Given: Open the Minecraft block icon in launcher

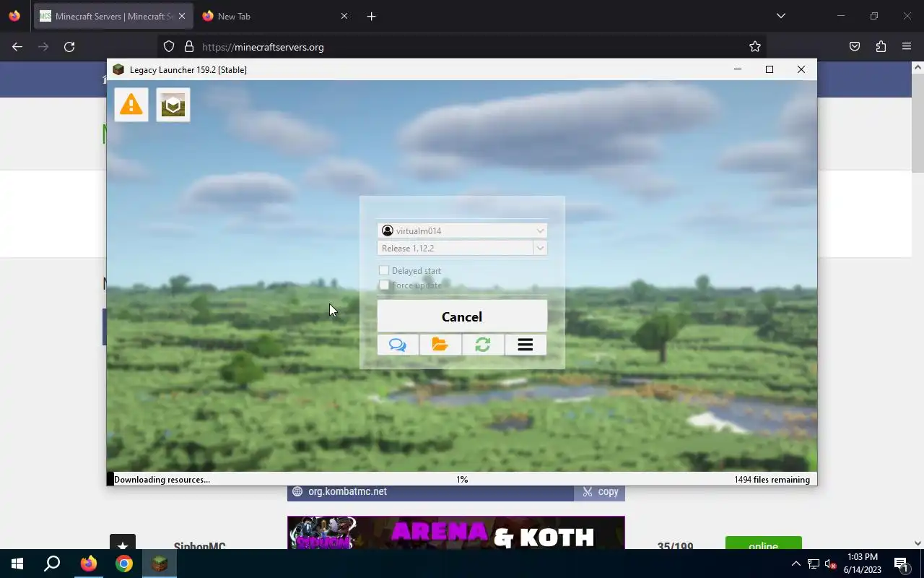Looking at the screenshot, I should point(173,105).
